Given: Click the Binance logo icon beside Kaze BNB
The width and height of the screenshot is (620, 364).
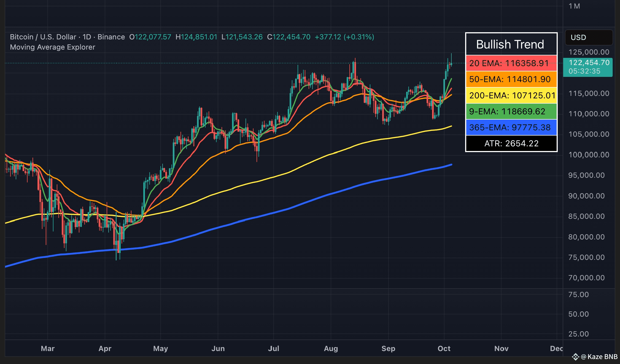Looking at the screenshot, I should [575, 357].
